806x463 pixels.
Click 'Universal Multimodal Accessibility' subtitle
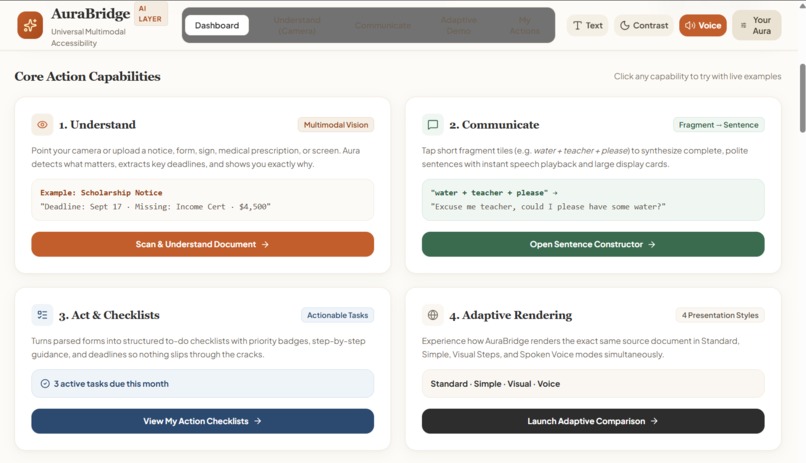coord(88,38)
